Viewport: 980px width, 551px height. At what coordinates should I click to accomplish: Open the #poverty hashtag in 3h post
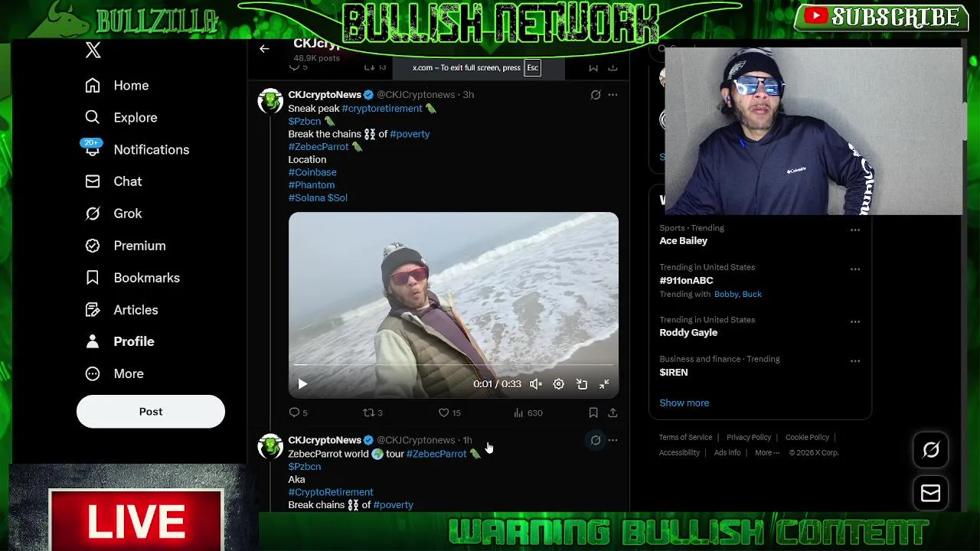[x=410, y=134]
